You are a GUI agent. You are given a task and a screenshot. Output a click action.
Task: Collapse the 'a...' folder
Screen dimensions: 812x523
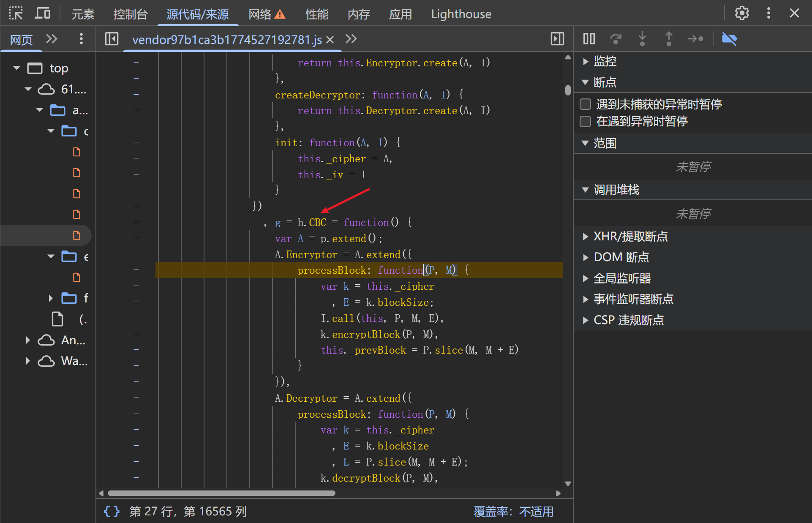click(40, 110)
